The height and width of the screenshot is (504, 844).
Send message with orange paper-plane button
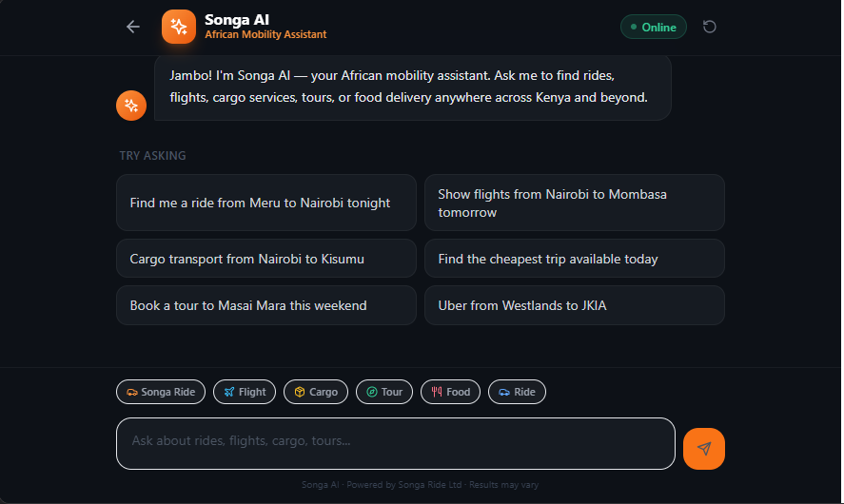tap(704, 449)
